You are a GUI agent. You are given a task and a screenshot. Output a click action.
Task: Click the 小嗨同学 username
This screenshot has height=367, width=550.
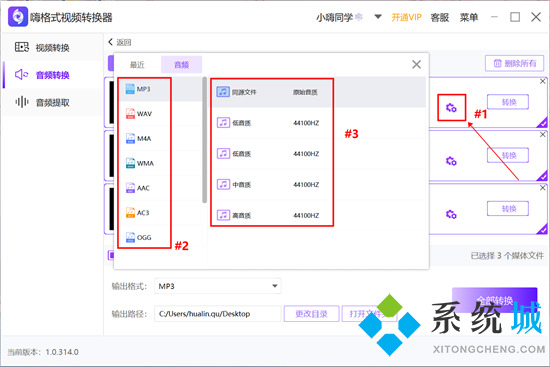tap(335, 17)
